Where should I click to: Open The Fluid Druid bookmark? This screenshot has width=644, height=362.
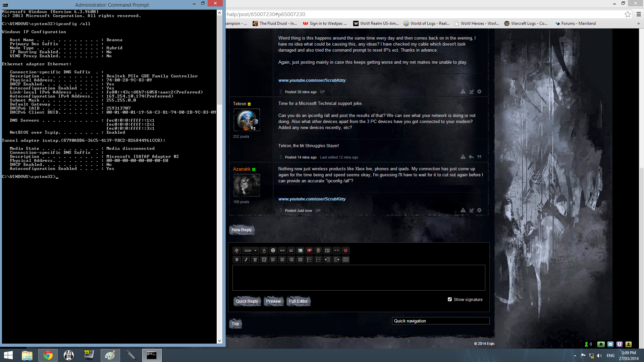pyautogui.click(x=275, y=23)
